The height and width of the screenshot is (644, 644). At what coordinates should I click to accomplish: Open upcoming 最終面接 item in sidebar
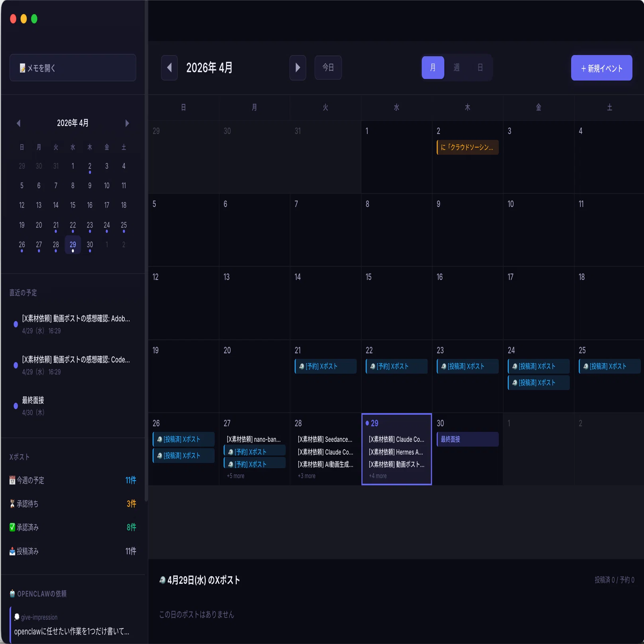73,406
